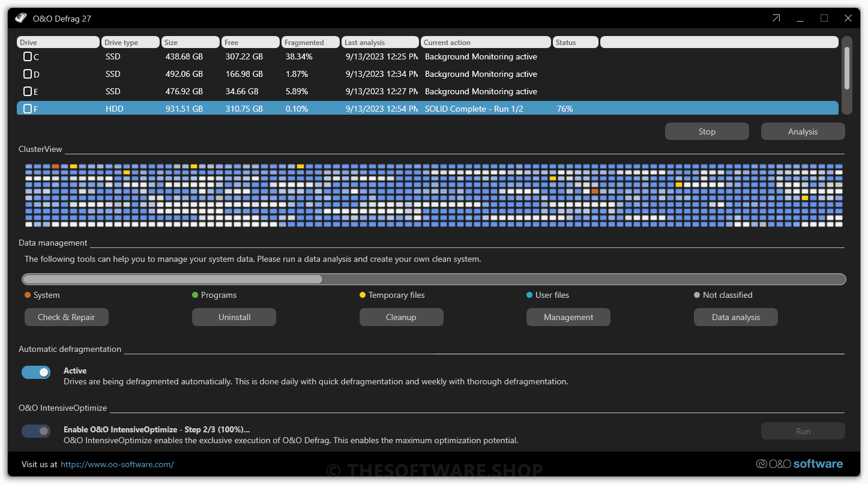Screen dimensions: 868x484
Task: Sort by the Fragmented column header
Action: click(311, 42)
